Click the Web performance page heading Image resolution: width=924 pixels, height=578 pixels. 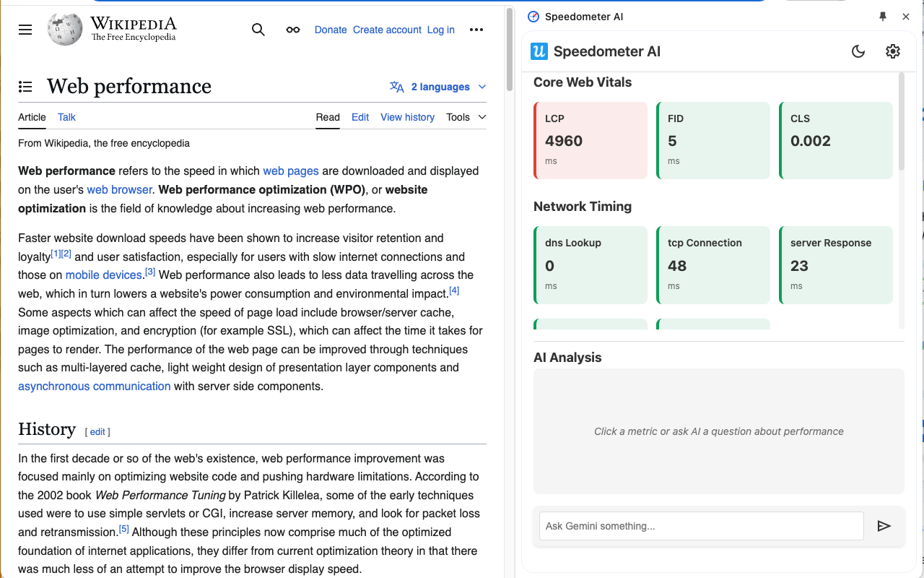tap(129, 87)
